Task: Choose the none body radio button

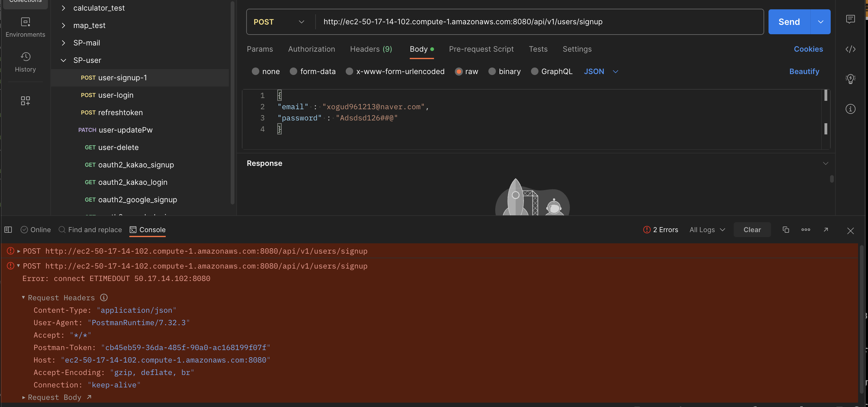Action: (256, 72)
